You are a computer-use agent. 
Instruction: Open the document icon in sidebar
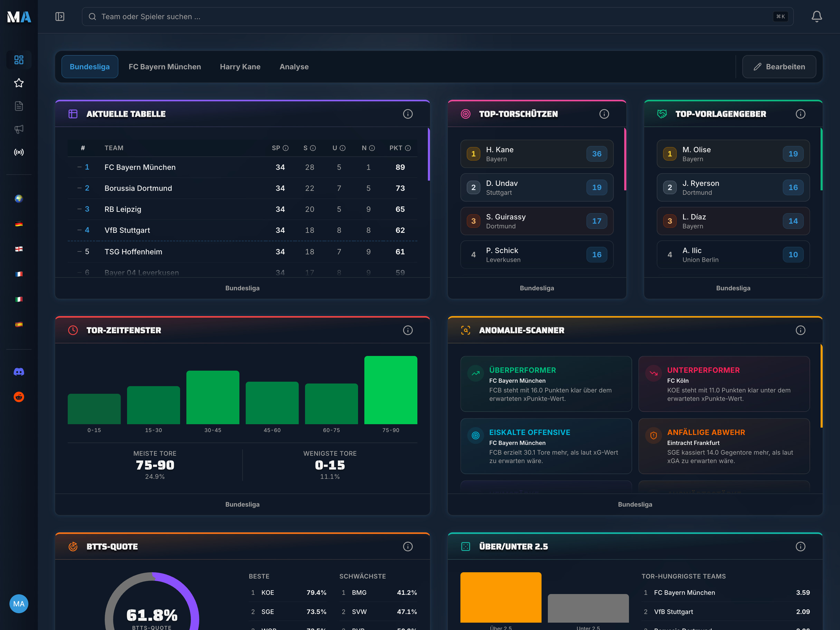(x=19, y=106)
